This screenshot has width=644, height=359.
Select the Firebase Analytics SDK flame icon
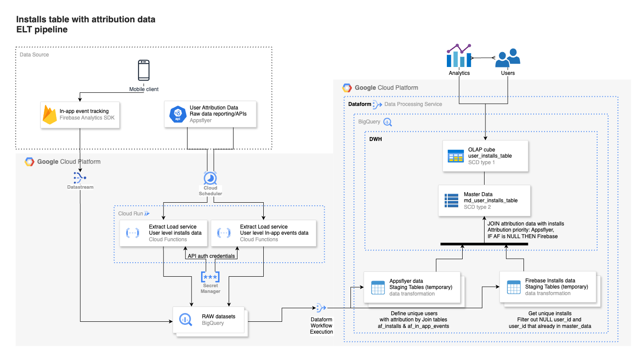click(x=50, y=115)
